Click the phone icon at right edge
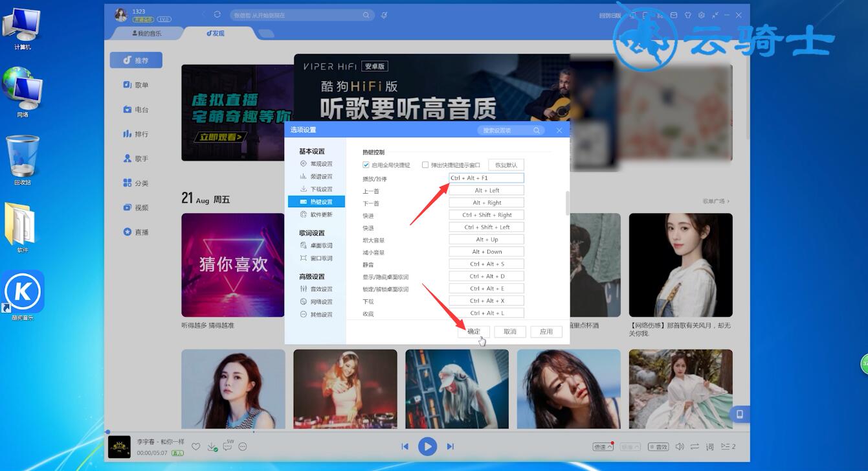The width and height of the screenshot is (868, 471). [x=739, y=414]
